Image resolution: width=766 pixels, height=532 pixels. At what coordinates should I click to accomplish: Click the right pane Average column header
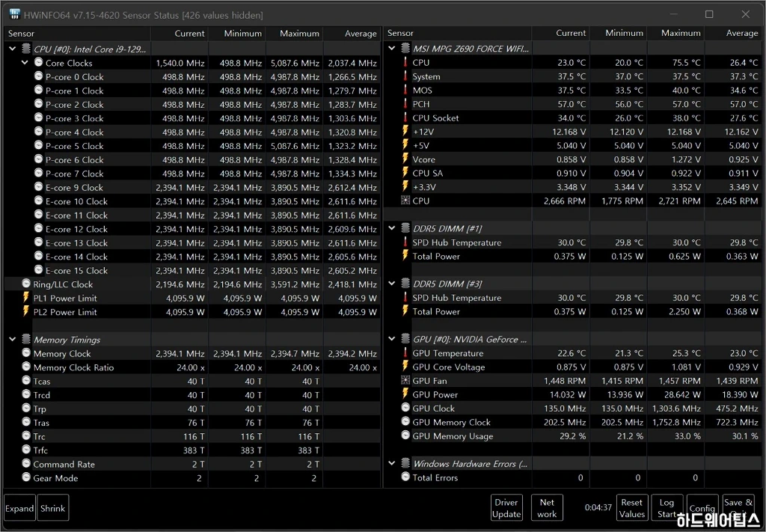[x=733, y=33]
